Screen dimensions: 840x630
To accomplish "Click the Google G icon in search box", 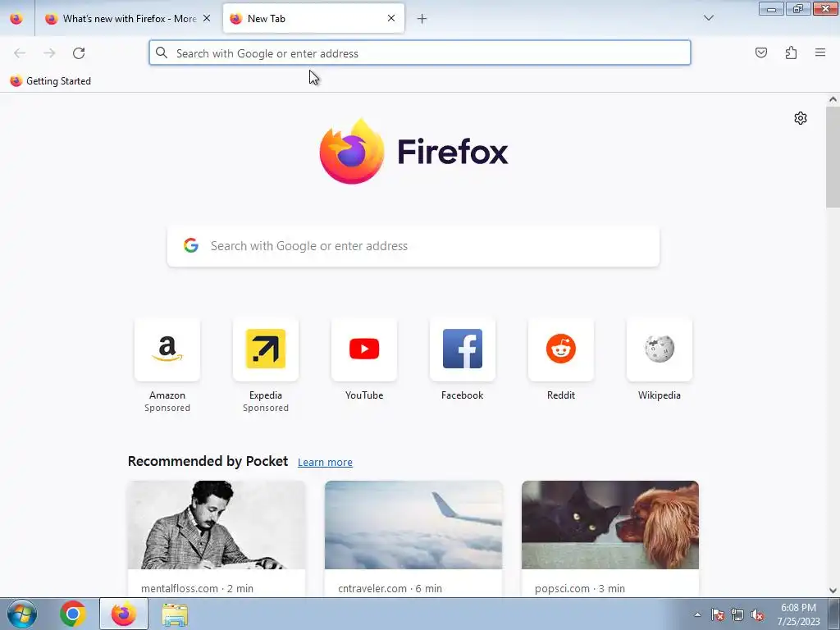I will click(x=191, y=245).
